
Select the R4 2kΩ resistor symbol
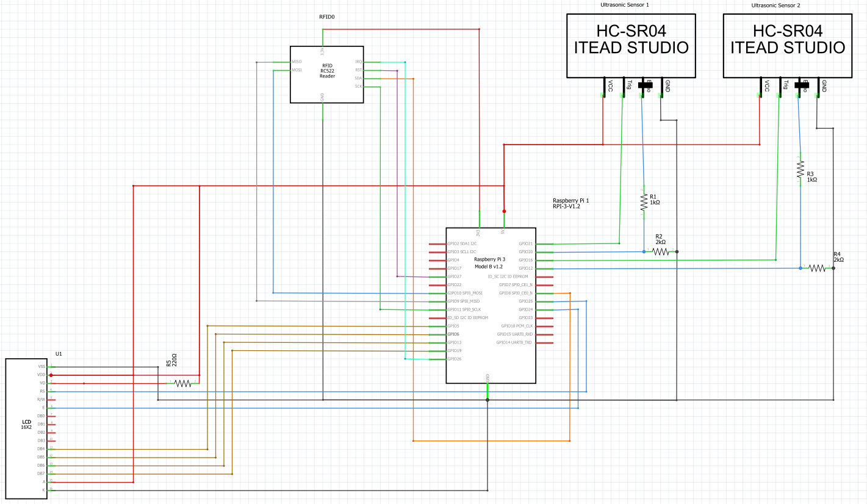[816, 268]
